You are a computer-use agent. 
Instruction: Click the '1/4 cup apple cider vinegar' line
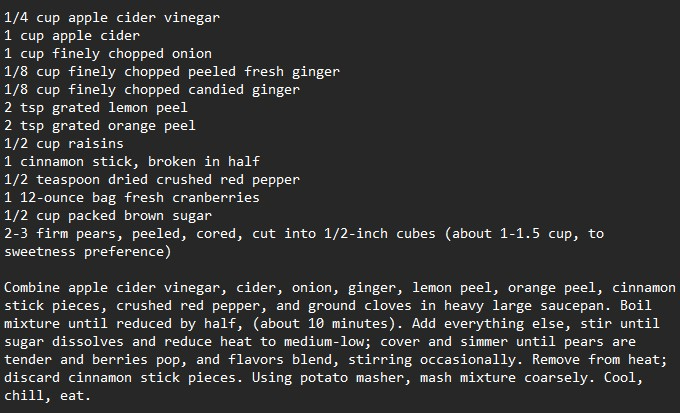[x=112, y=18]
